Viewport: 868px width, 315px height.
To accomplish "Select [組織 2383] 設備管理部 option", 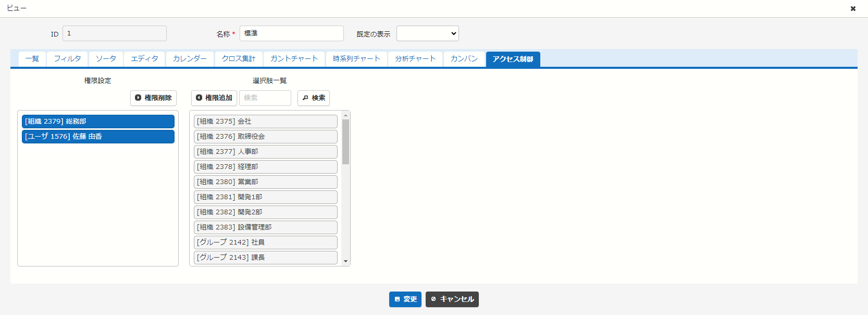I will coord(266,227).
